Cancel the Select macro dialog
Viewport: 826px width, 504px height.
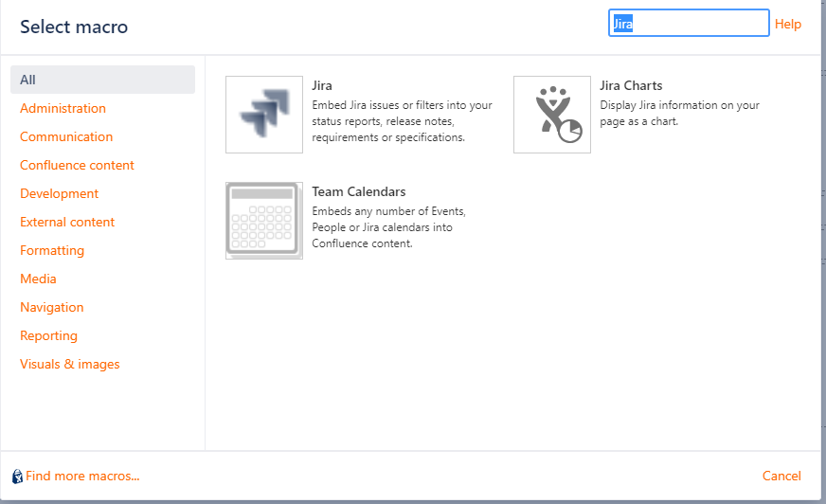coord(781,477)
